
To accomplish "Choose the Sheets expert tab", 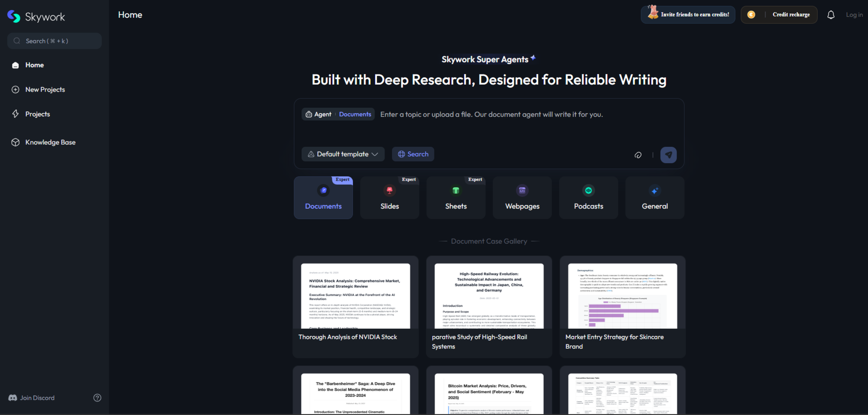I will 455,198.
